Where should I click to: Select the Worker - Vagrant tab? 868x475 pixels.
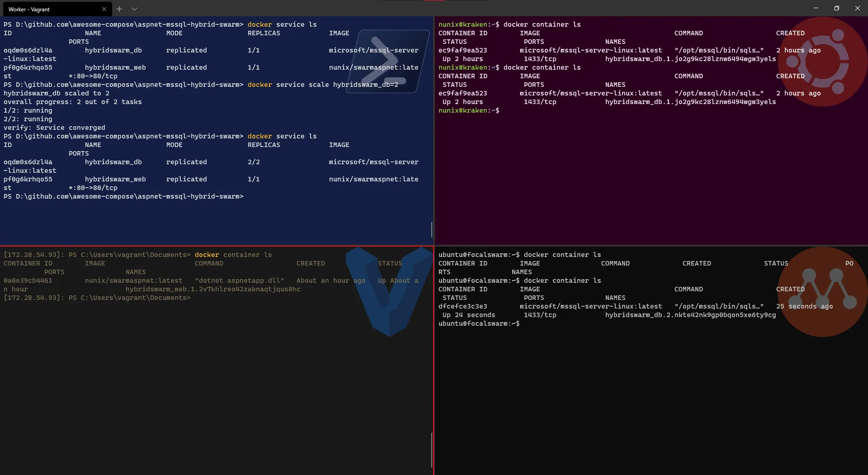[50, 9]
